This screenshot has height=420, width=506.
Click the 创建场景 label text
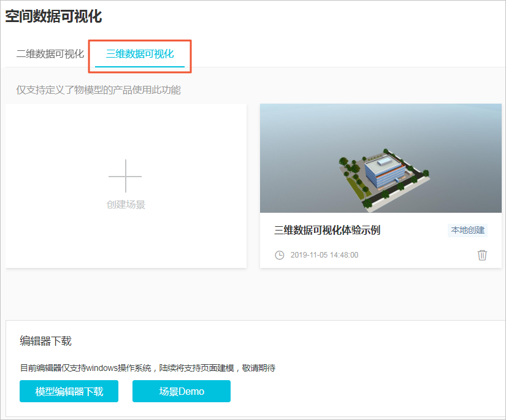click(x=126, y=205)
